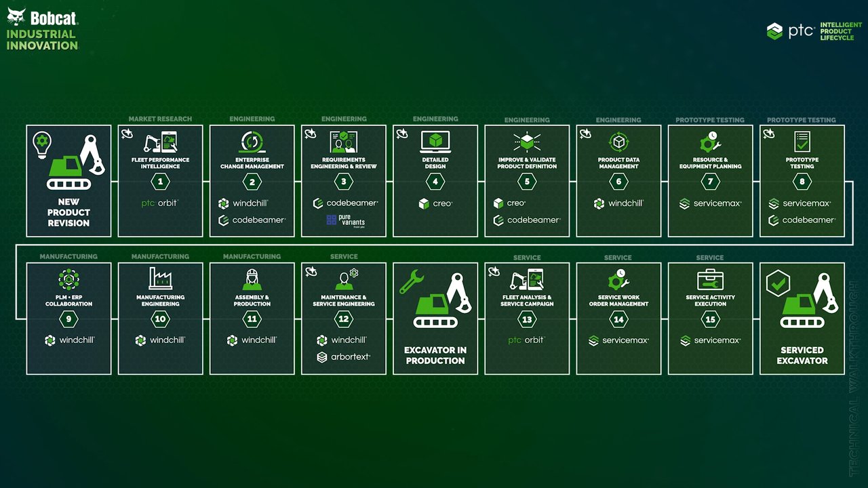Click the 3D rotate icon on Detailed Design card

[x=401, y=134]
